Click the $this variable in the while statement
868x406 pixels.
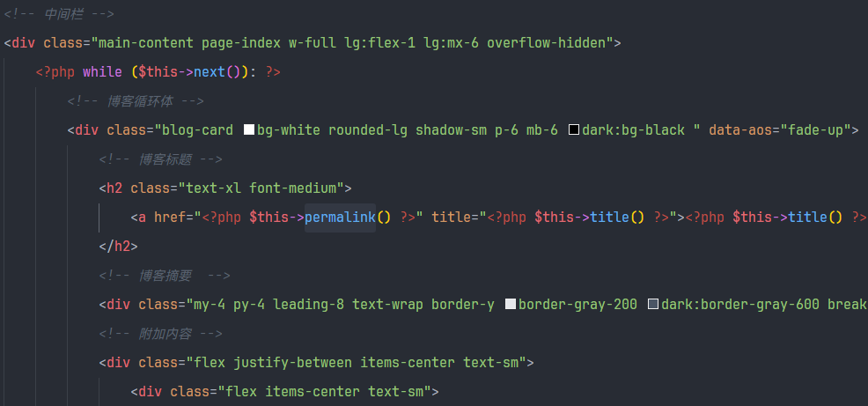(x=158, y=72)
